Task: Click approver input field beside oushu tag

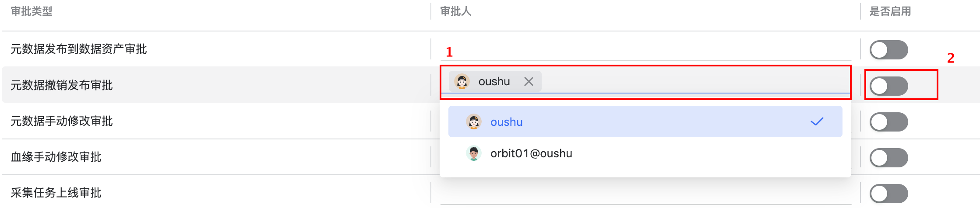Action: [x=695, y=82]
